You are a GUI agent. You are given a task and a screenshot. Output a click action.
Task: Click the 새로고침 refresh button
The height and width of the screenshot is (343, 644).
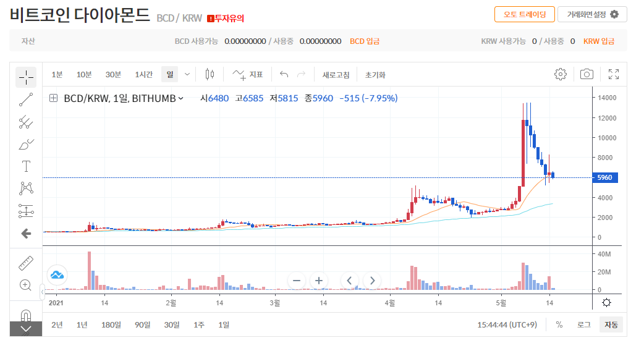point(336,75)
